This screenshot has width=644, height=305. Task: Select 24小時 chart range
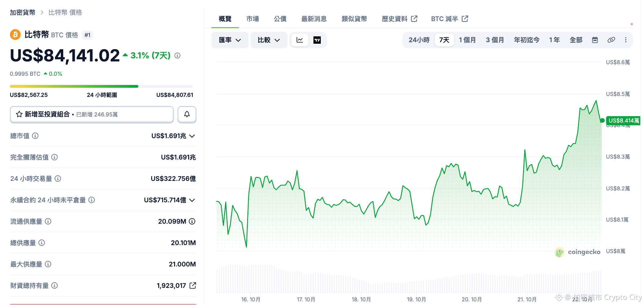point(419,40)
